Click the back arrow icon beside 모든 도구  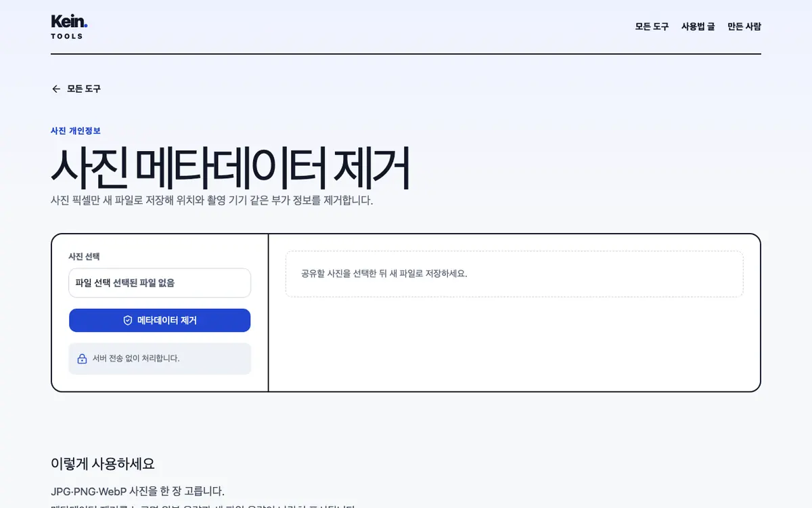click(x=56, y=89)
